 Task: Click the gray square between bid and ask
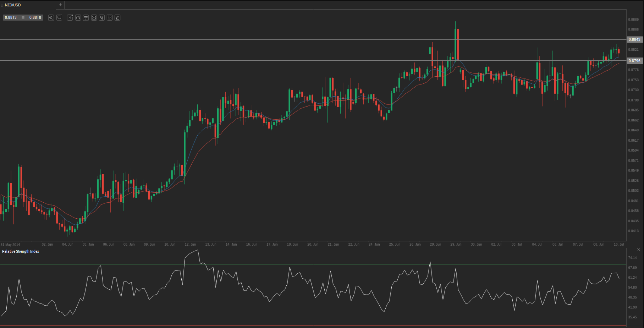click(x=23, y=17)
